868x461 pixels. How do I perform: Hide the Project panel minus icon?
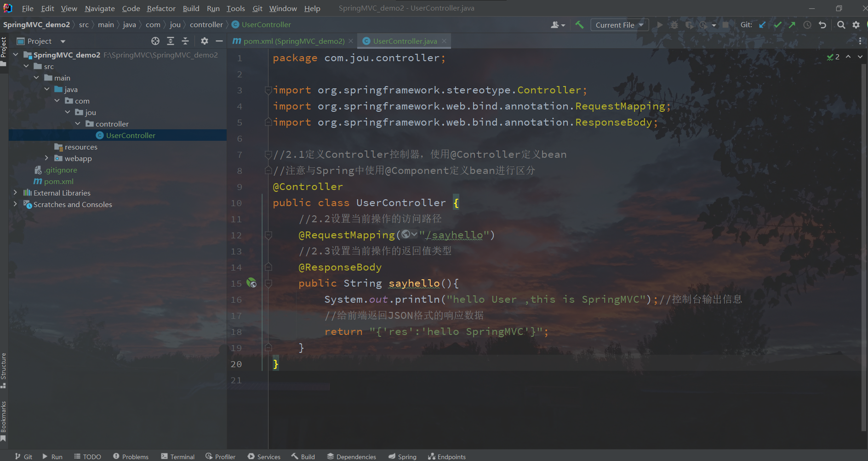click(x=219, y=41)
